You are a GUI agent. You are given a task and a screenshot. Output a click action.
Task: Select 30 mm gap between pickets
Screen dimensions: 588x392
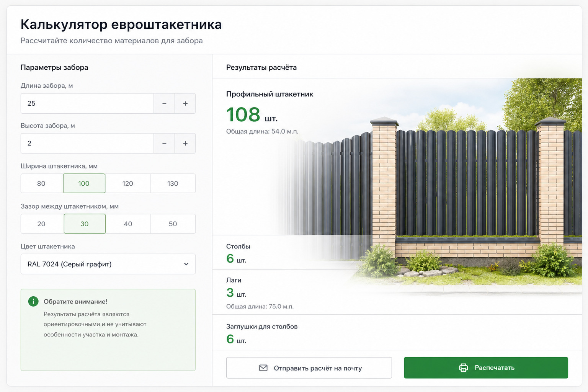[x=85, y=224]
